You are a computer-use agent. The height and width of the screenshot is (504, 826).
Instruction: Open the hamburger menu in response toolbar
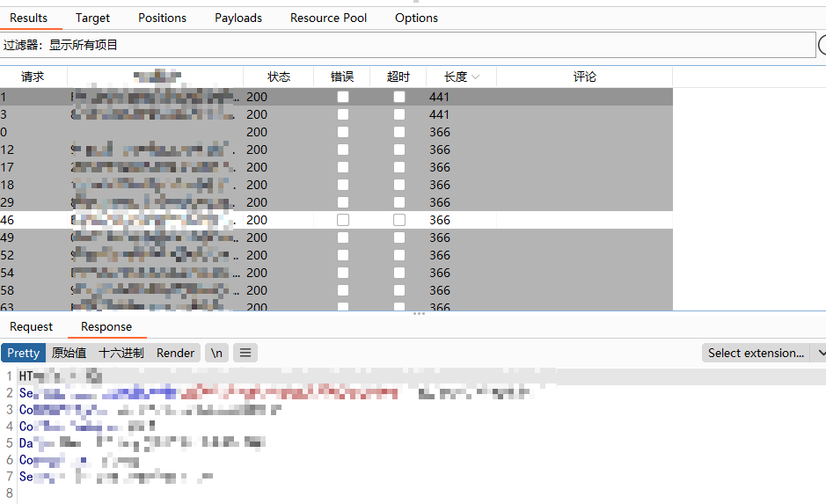[245, 353]
